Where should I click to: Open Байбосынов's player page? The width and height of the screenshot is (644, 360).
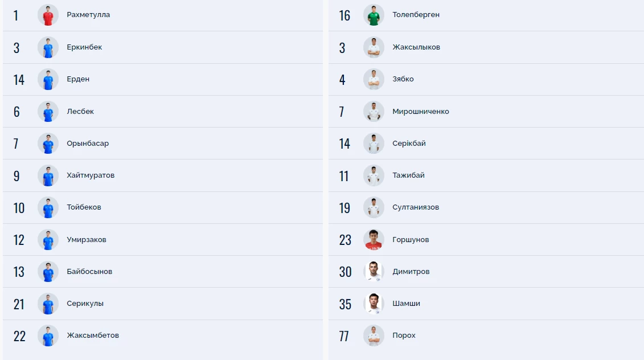89,272
